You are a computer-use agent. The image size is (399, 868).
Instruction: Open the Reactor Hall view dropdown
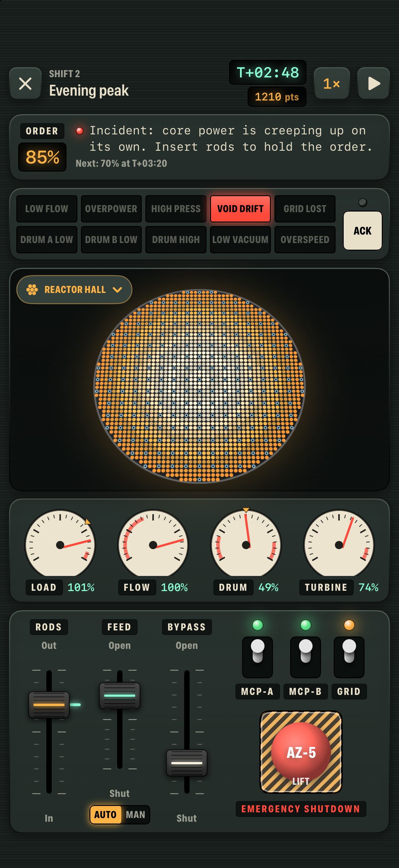(x=74, y=289)
